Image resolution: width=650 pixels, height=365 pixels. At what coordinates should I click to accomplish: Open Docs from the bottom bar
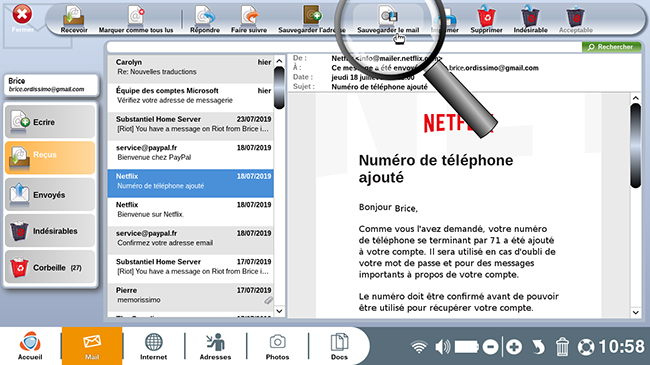339,346
